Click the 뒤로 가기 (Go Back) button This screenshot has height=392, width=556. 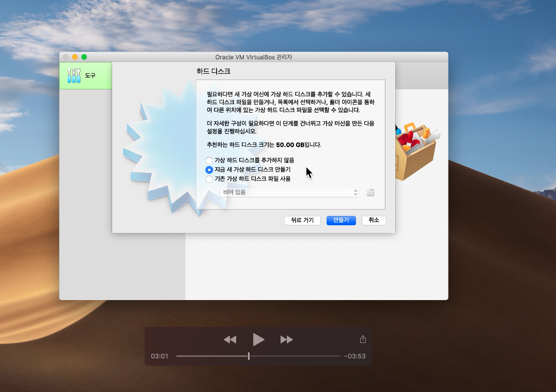pyautogui.click(x=302, y=220)
